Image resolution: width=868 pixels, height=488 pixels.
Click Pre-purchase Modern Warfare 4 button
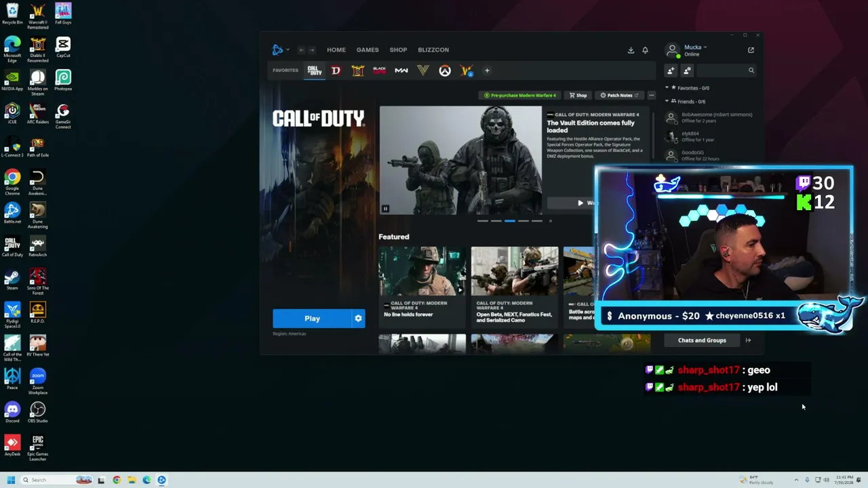(519, 96)
